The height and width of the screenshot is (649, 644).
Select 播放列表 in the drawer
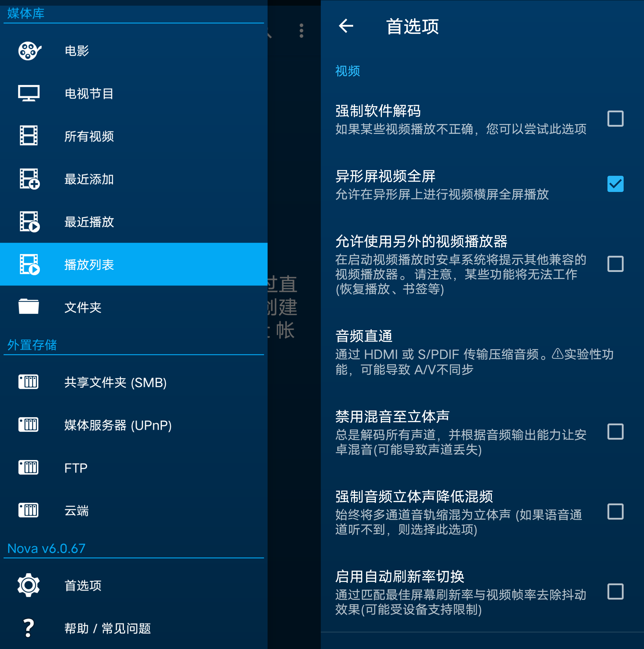[134, 264]
